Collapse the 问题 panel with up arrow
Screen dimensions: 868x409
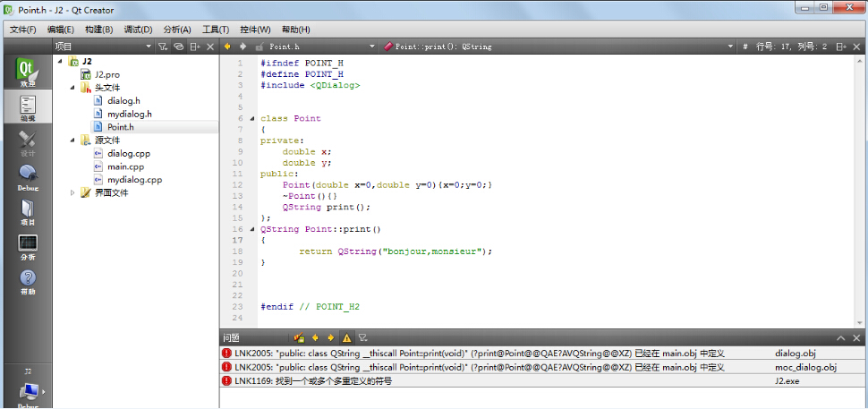click(x=841, y=338)
